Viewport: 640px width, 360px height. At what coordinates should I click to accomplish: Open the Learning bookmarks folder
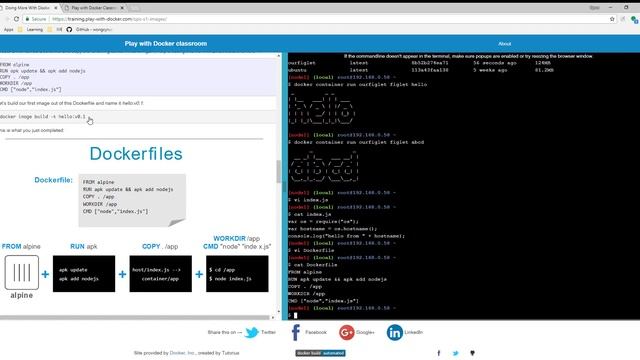coord(31,29)
